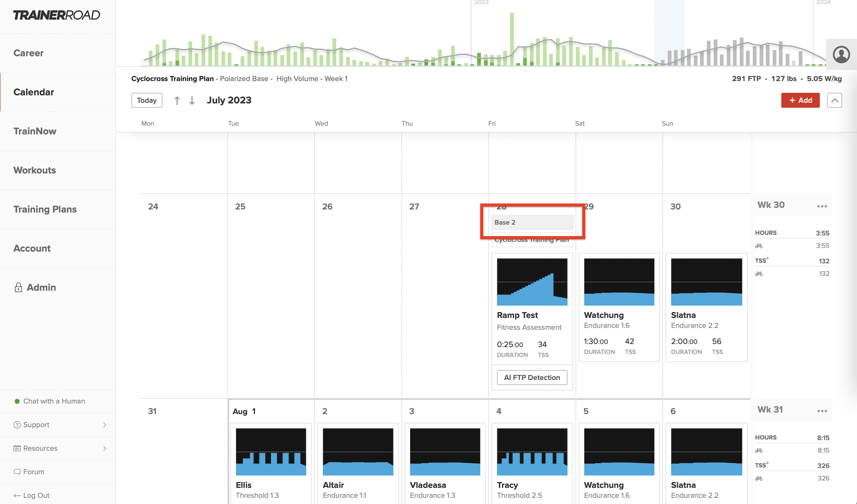The height and width of the screenshot is (504, 857).
Task: Select day 24 on the calendar
Action: (153, 207)
